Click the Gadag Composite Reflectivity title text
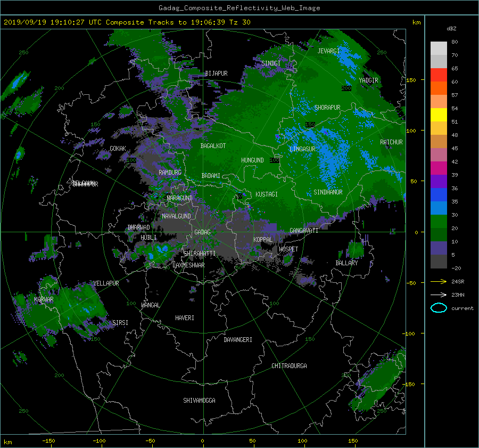Image resolution: width=479 pixels, height=448 pixels. tap(239, 8)
